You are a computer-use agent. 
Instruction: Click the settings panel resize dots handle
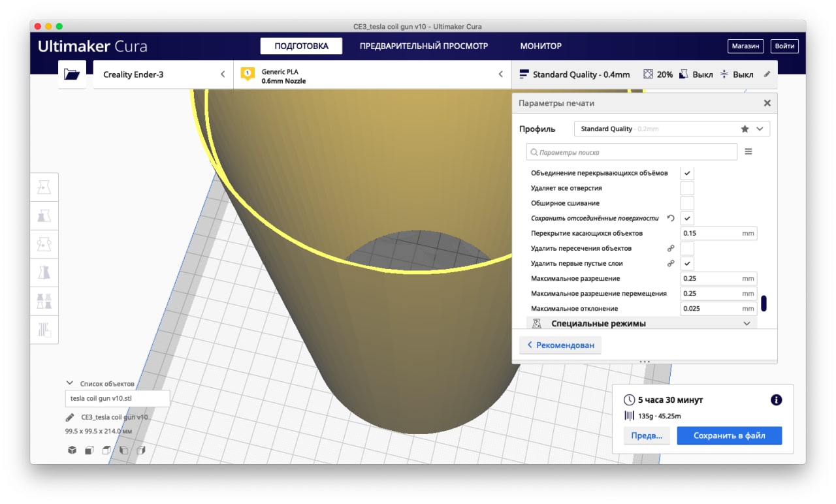pos(645,361)
